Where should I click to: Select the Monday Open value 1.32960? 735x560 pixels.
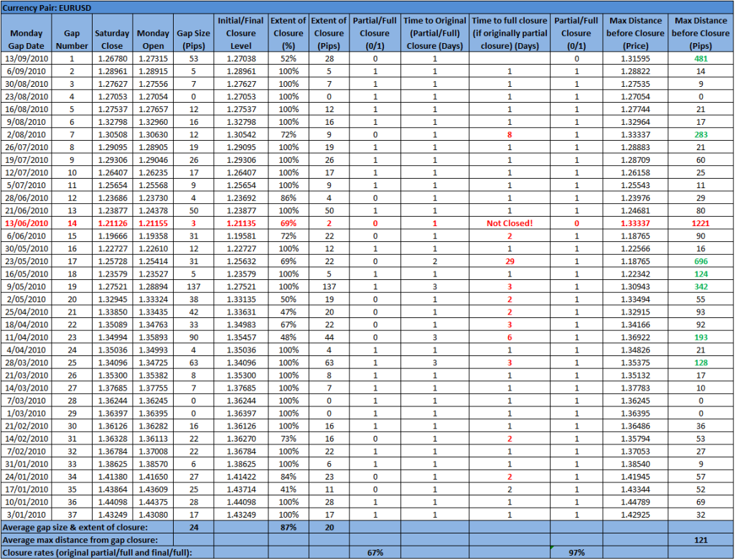153,122
